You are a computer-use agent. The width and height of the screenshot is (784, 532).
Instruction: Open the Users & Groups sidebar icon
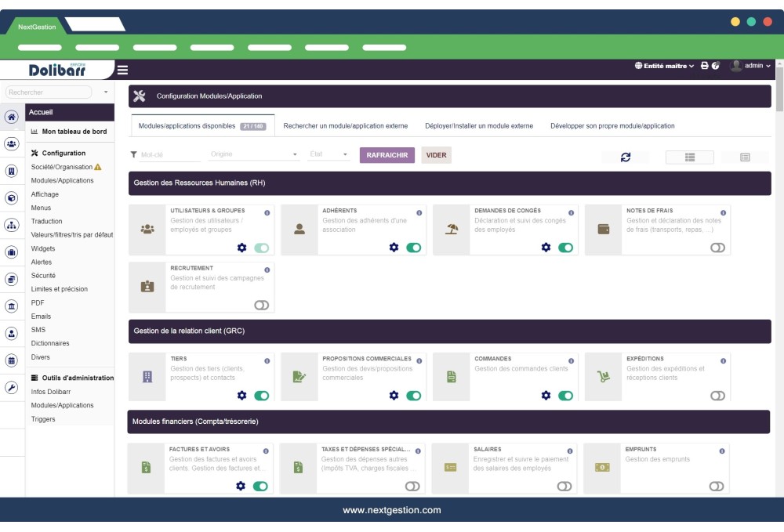(x=11, y=143)
